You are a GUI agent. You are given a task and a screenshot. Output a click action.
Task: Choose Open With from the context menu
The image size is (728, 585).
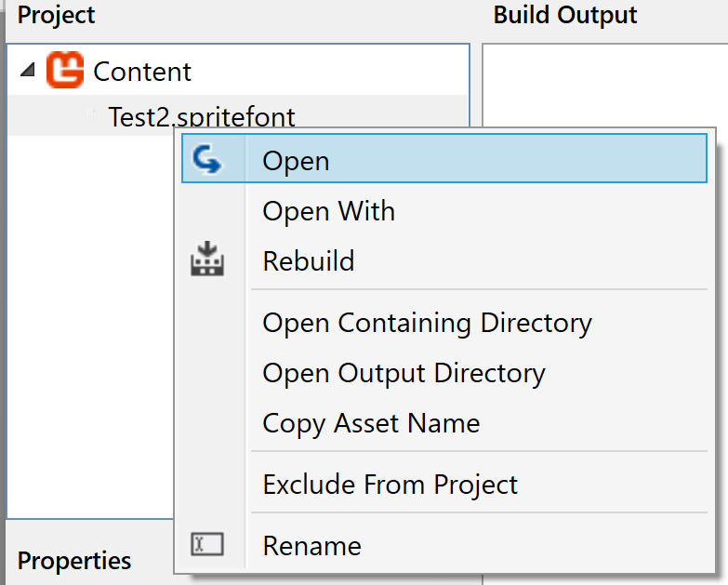(x=328, y=211)
